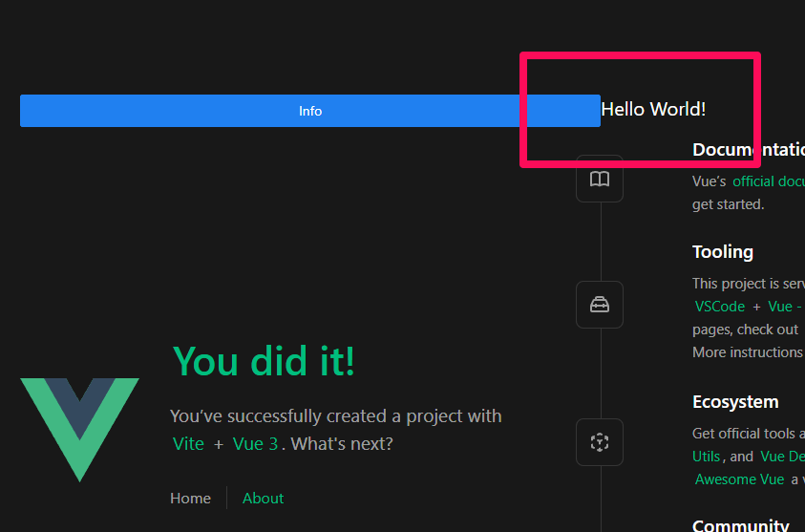
Task: Select the Documentation heading
Action: click(748, 150)
